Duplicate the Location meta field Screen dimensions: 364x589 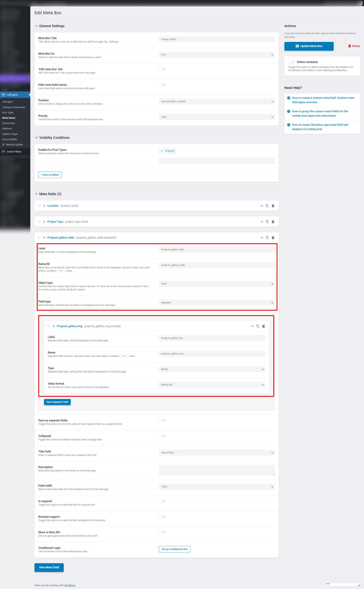(x=267, y=205)
